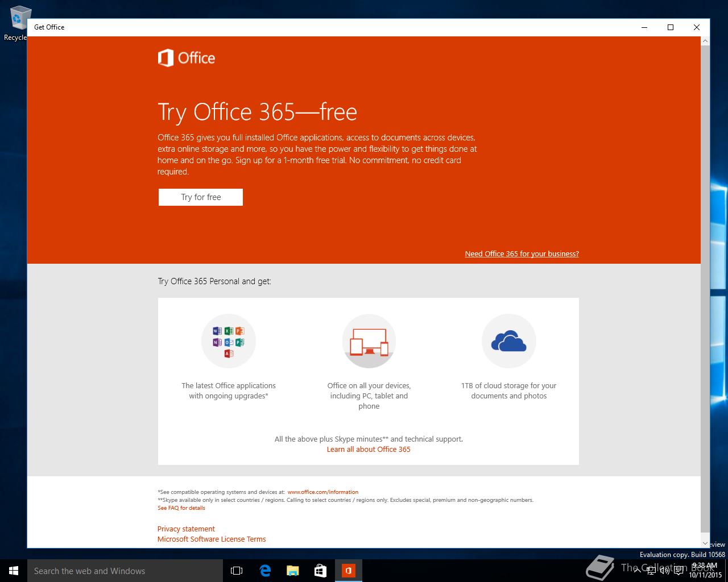
Task: Click the Get Office window title
Action: pyautogui.click(x=49, y=27)
